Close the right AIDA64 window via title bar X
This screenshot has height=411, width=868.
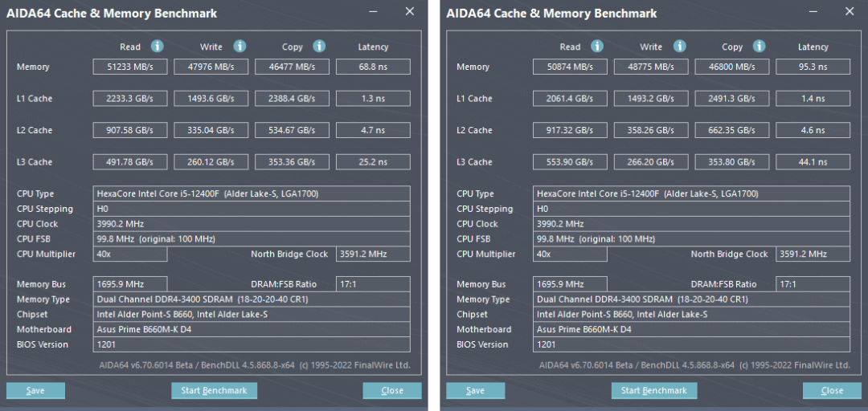(x=850, y=12)
